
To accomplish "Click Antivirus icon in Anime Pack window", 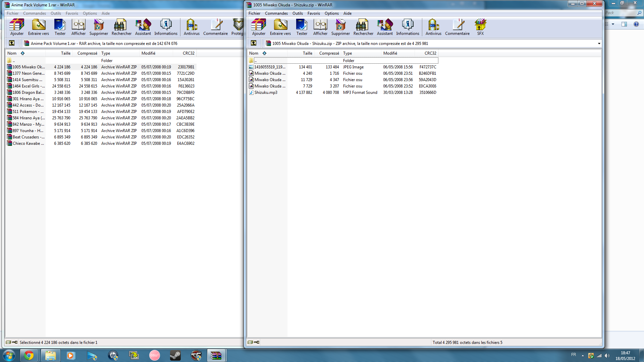I will click(x=192, y=27).
